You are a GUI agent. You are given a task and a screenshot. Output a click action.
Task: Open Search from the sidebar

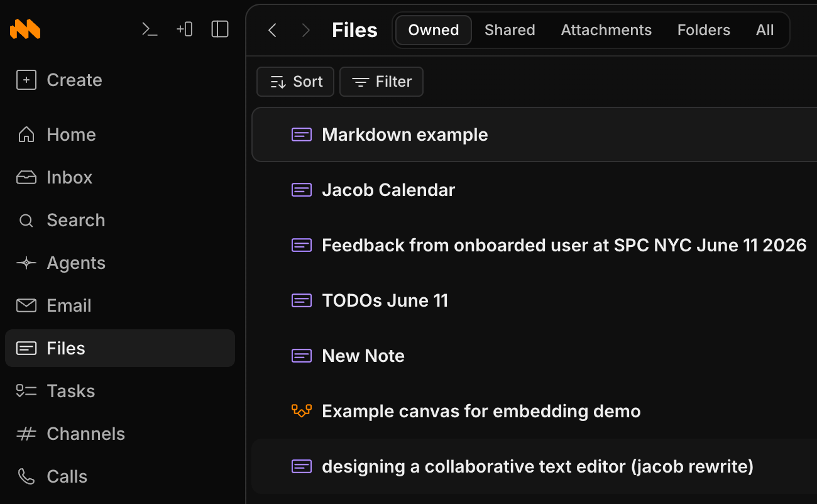(119, 220)
